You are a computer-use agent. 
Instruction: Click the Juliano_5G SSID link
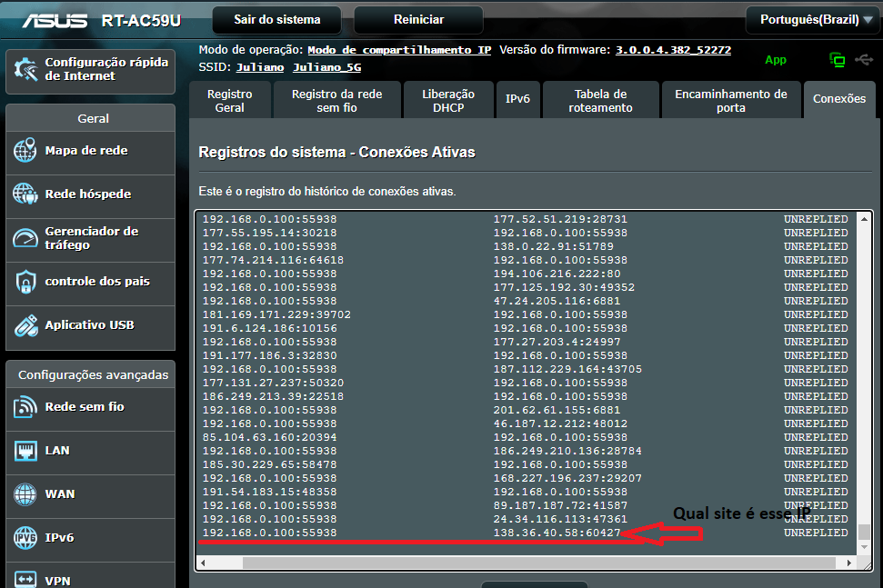[x=326, y=67]
